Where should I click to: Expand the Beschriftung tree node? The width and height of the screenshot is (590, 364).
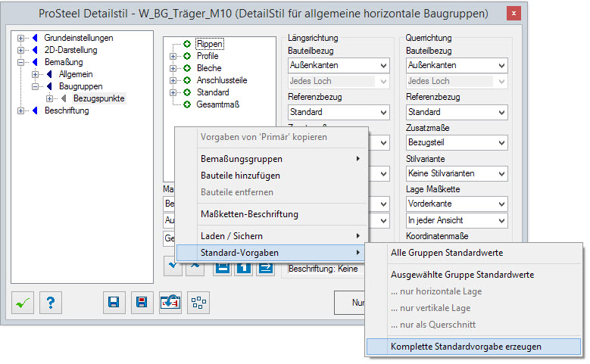click(20, 110)
